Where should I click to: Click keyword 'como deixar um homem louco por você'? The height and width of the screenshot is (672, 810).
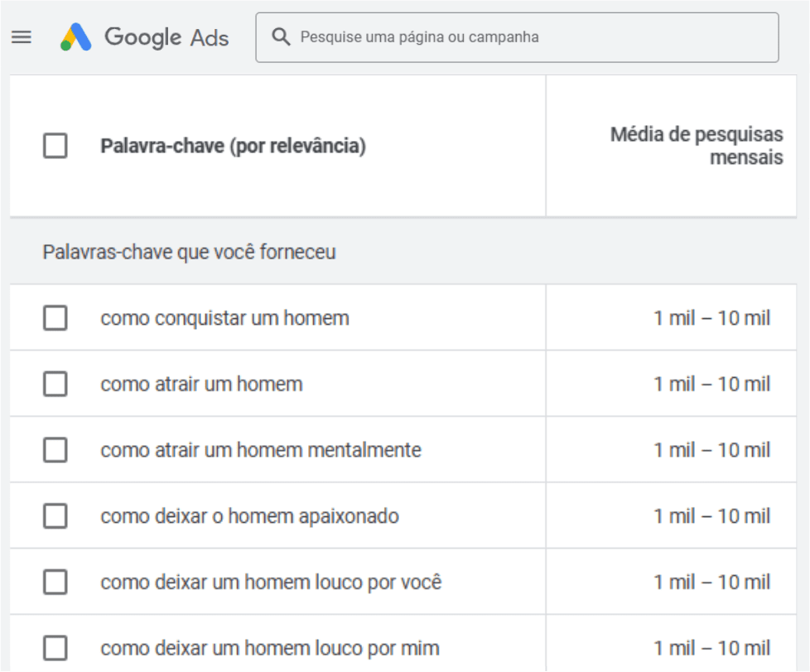271,583
